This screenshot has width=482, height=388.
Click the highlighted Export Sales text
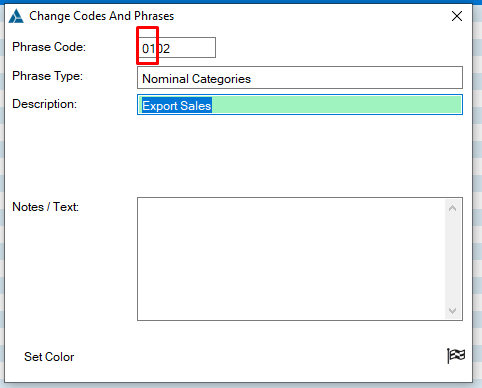(177, 105)
